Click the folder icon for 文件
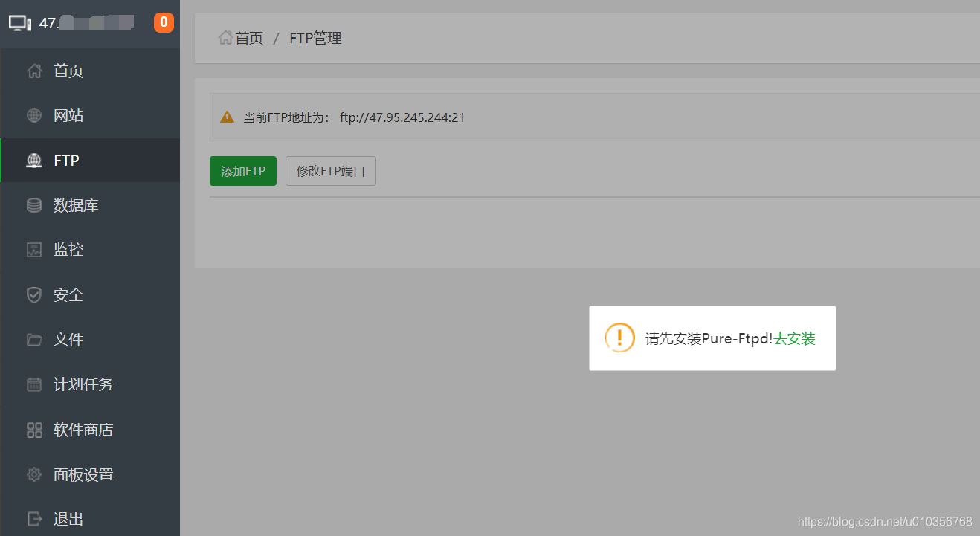The width and height of the screenshot is (980, 536). tap(34, 340)
